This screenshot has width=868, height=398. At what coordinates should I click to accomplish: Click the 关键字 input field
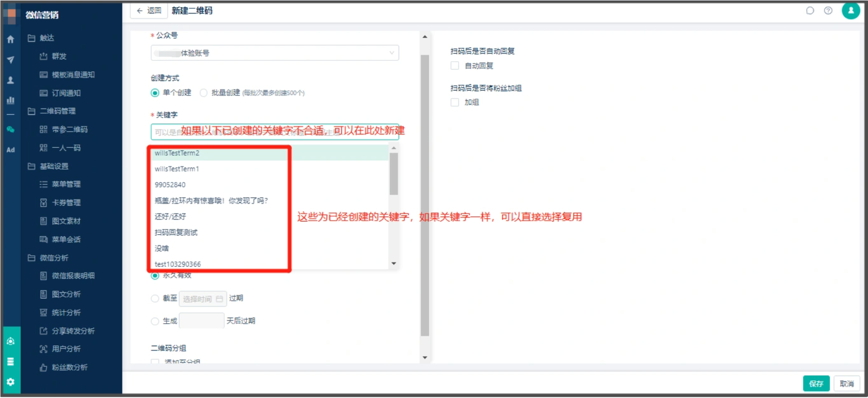click(x=275, y=132)
